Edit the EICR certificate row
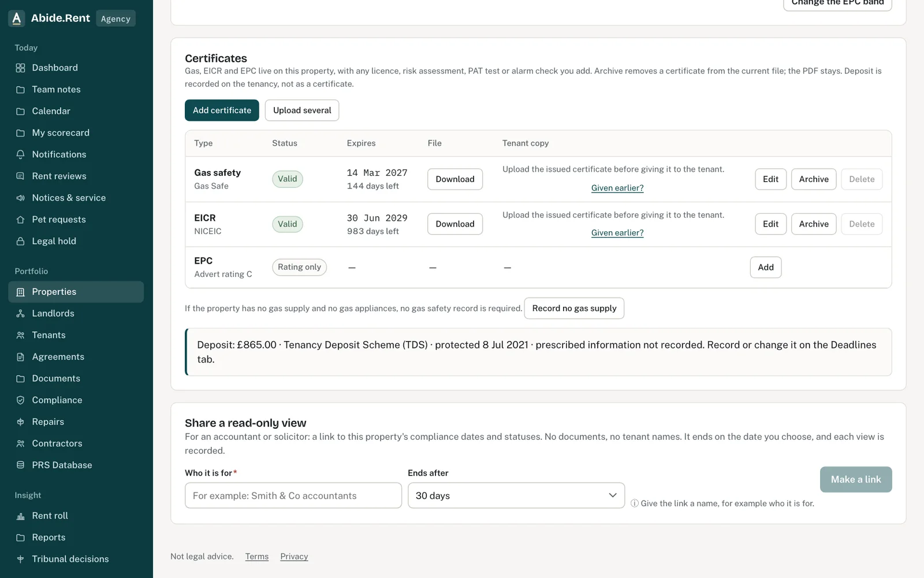Image resolution: width=924 pixels, height=578 pixels. [x=770, y=224]
